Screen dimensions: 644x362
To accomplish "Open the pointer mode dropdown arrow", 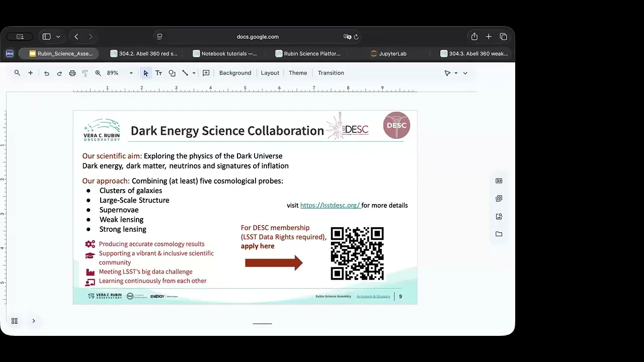I will 456,73.
